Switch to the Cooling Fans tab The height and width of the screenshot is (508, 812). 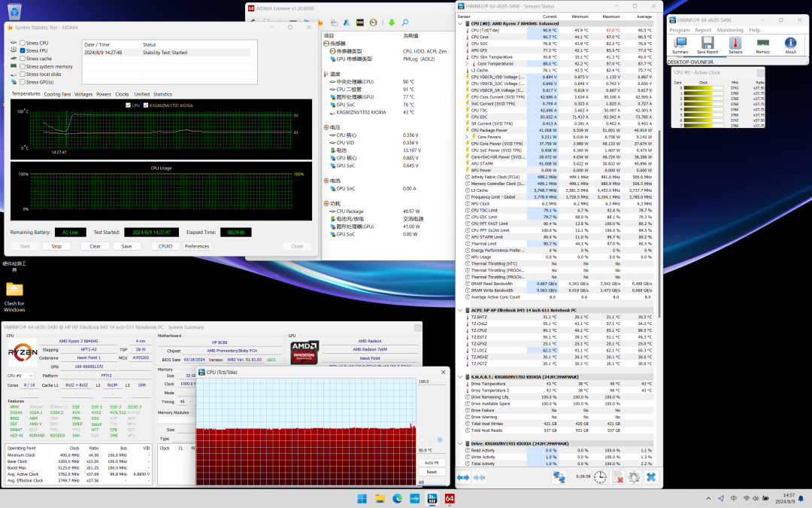(x=57, y=94)
